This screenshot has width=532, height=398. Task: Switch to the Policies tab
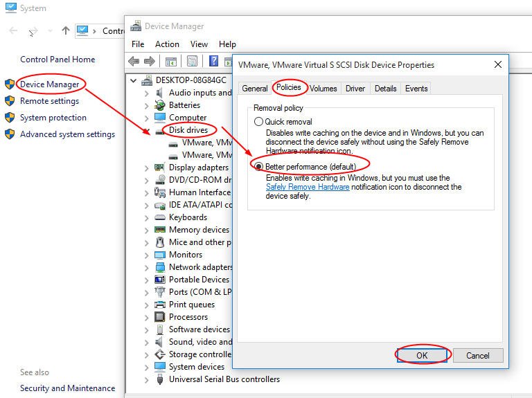[x=289, y=87]
